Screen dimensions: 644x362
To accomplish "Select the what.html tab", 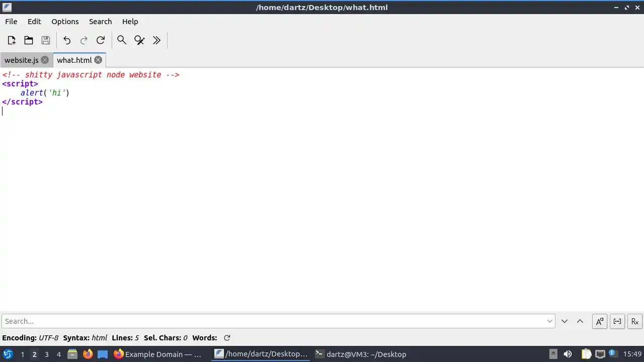I will pyautogui.click(x=74, y=60).
